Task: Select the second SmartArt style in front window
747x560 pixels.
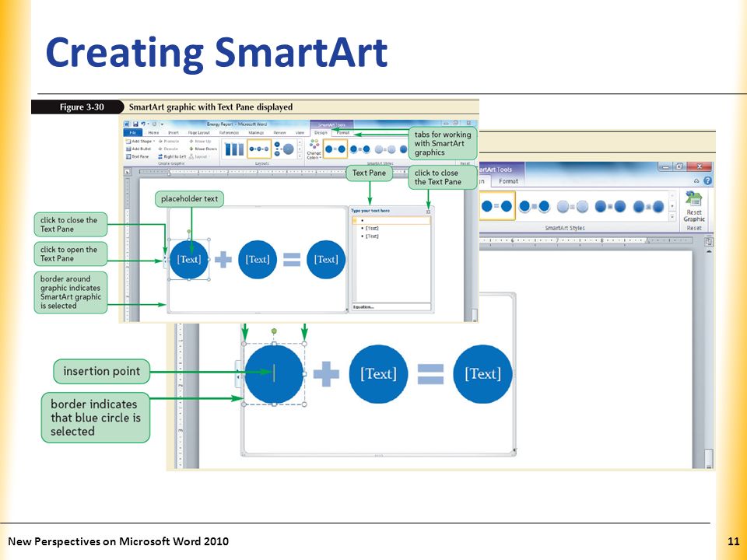Action: (x=359, y=149)
